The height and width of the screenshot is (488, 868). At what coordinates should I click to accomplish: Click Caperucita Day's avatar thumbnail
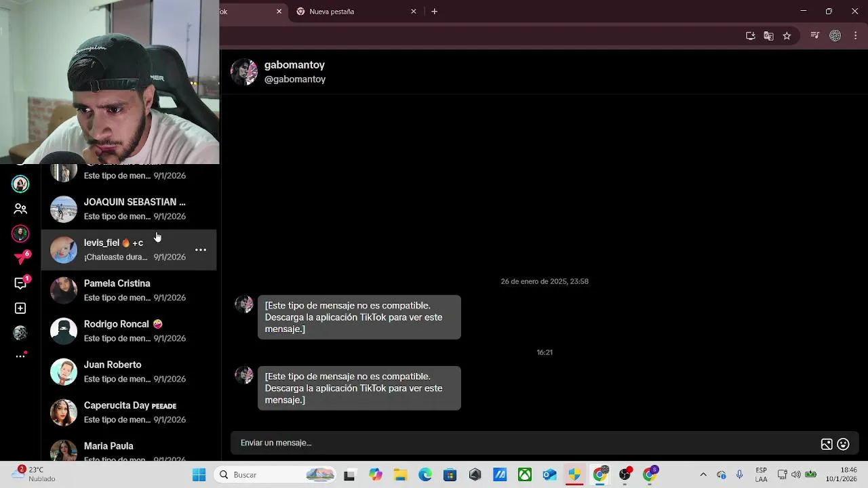(x=64, y=413)
